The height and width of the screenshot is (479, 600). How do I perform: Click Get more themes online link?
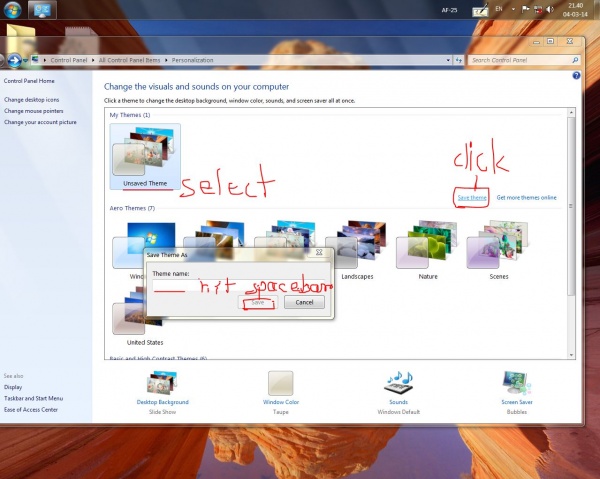coord(527,197)
